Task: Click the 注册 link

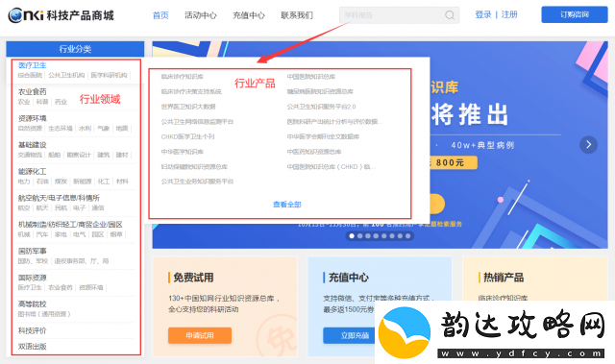Action: 509,14
